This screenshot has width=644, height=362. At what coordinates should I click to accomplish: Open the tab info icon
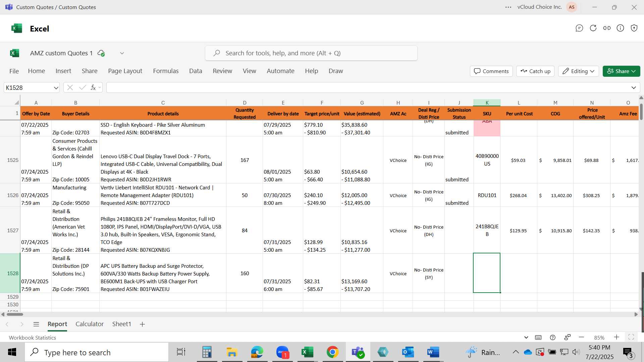[621, 28]
